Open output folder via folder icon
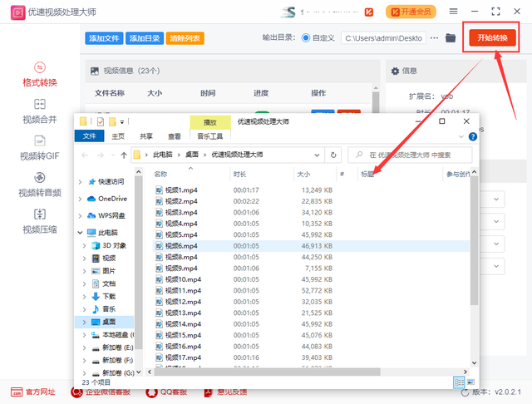The image size is (532, 404). (x=451, y=38)
